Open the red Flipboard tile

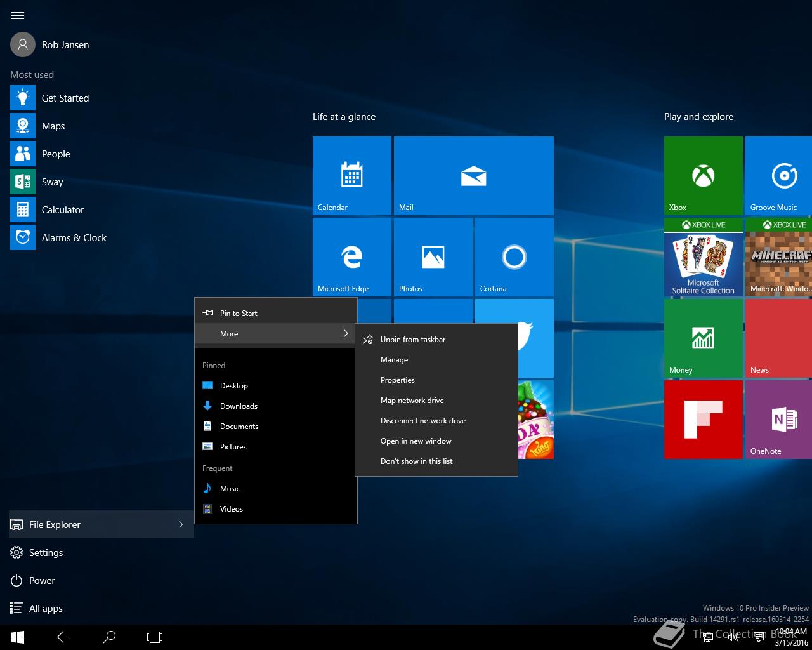pos(704,420)
